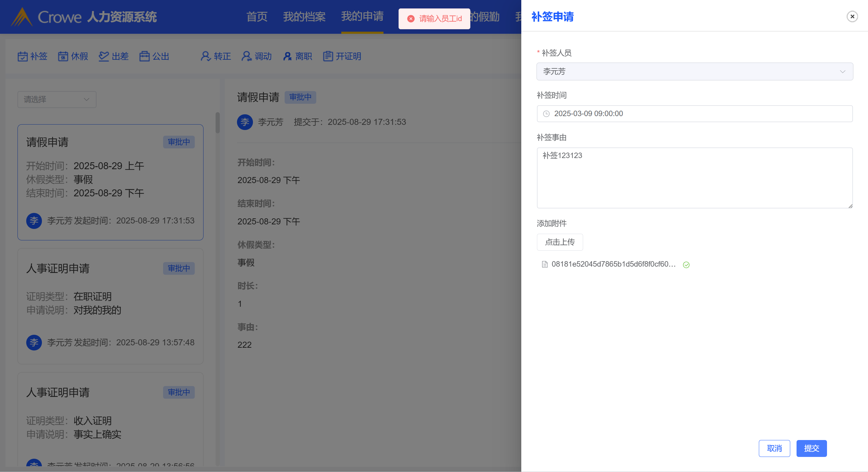This screenshot has width=868, height=472.
Task: Open the 开证明 certificate icon
Action: point(328,56)
